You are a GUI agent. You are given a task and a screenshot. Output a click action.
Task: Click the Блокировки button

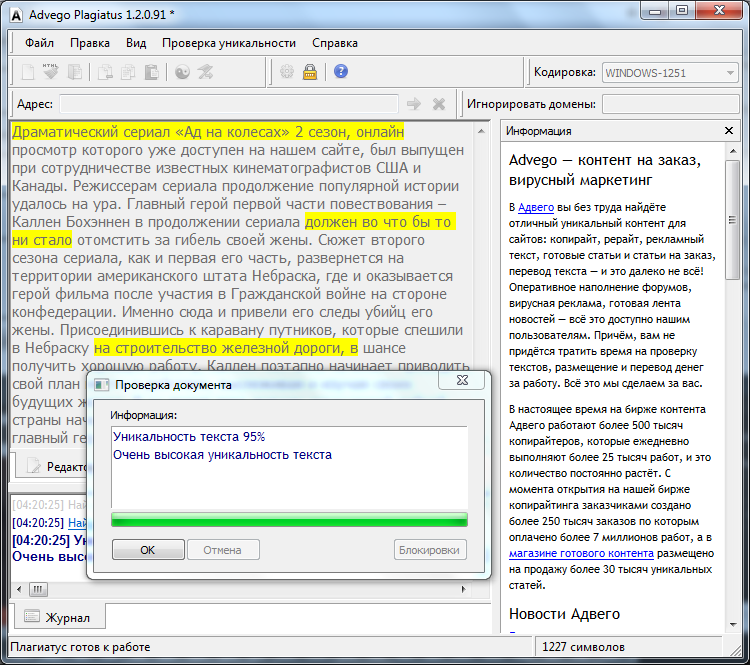(x=430, y=550)
